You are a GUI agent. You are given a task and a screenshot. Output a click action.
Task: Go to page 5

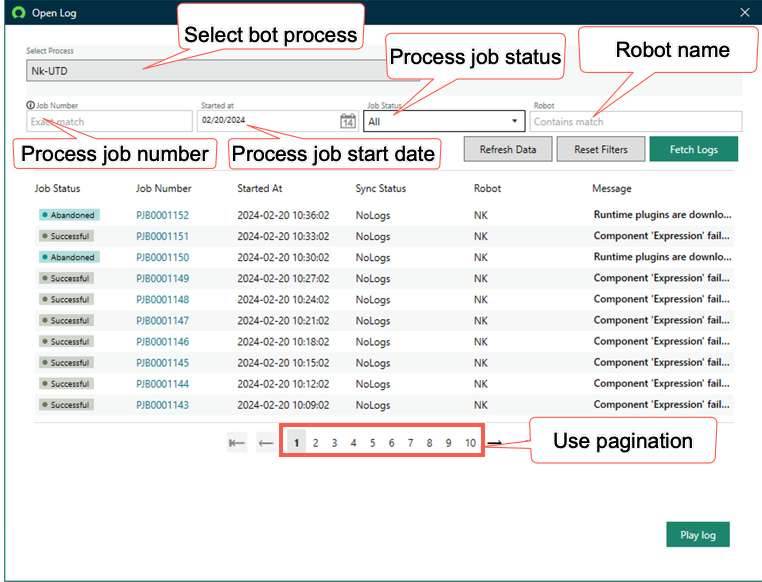pos(372,443)
